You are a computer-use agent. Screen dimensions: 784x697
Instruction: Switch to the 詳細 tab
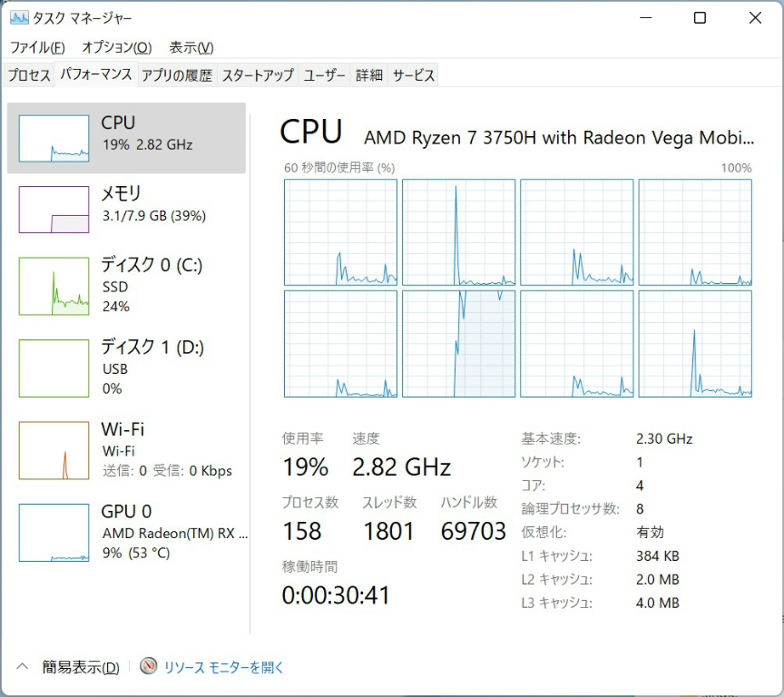[x=369, y=75]
